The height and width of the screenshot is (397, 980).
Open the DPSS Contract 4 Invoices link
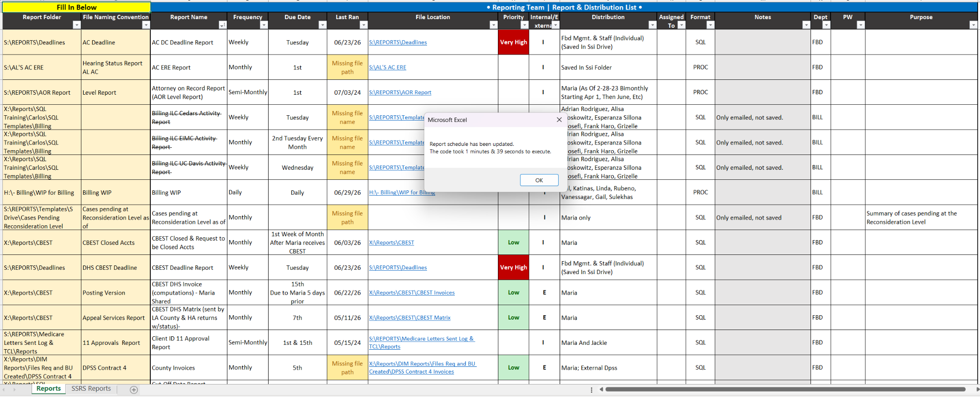click(x=422, y=368)
